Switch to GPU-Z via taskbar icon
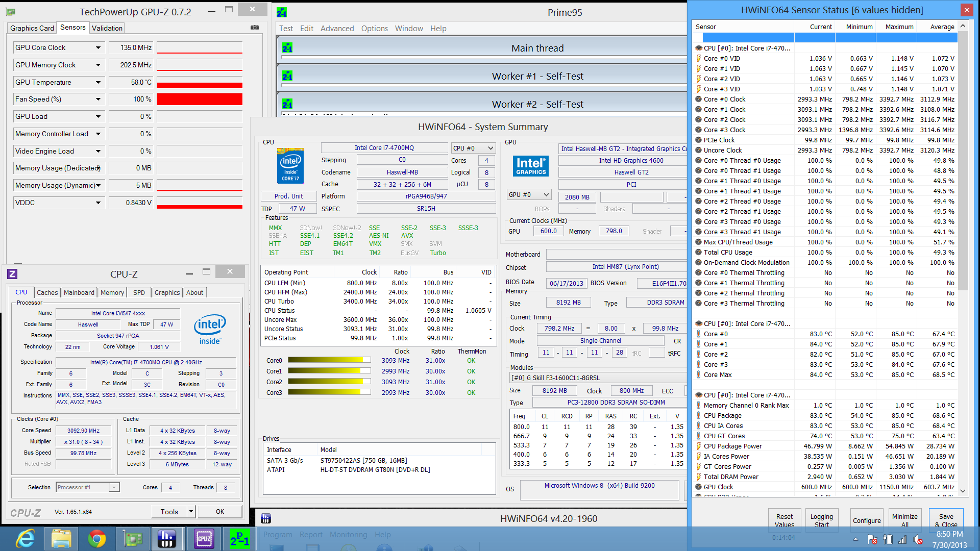Image resolution: width=980 pixels, height=551 pixels. [x=132, y=539]
